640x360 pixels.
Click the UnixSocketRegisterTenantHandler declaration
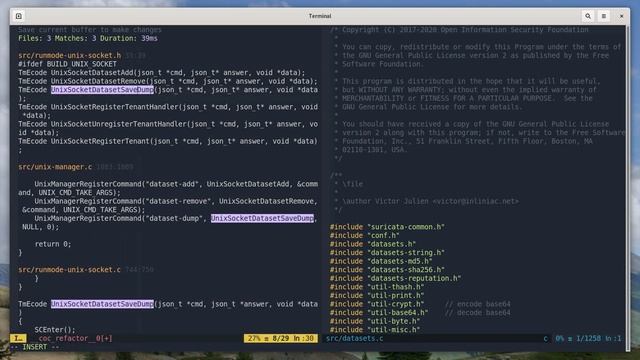(x=168, y=111)
